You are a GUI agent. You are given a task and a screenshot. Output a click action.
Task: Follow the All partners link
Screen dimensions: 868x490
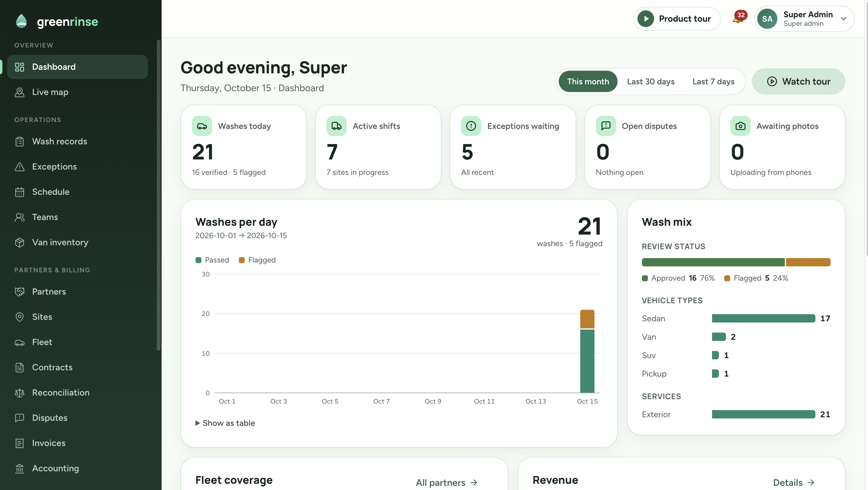[x=446, y=483]
